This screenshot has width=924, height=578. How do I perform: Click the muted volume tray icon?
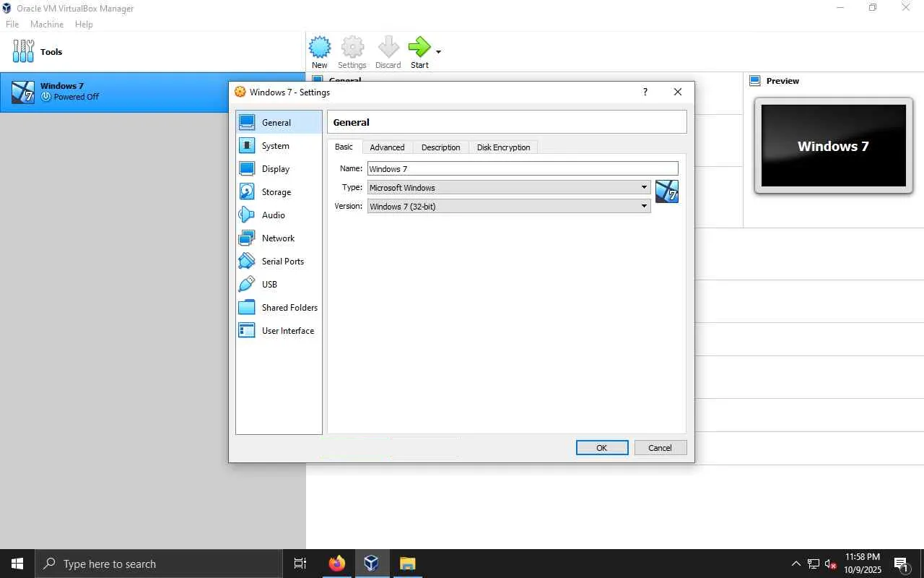[831, 564]
